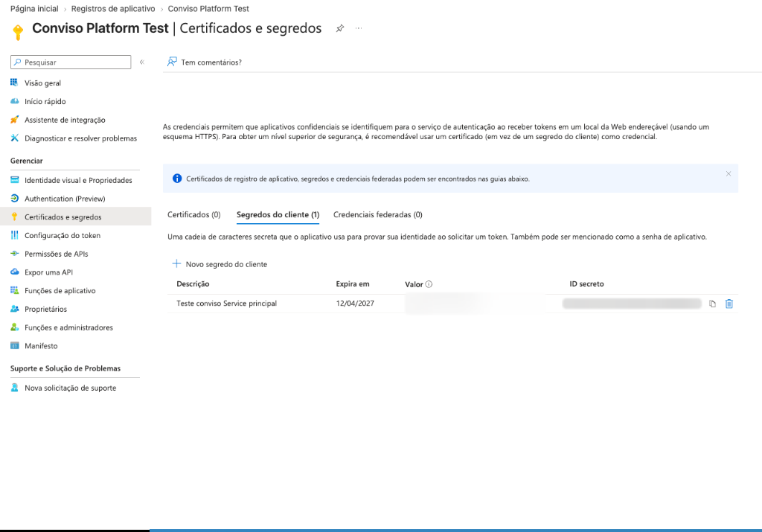The image size is (762, 532).
Task: Navigate to Registros de aplicativo breadcrumb
Action: click(x=113, y=9)
